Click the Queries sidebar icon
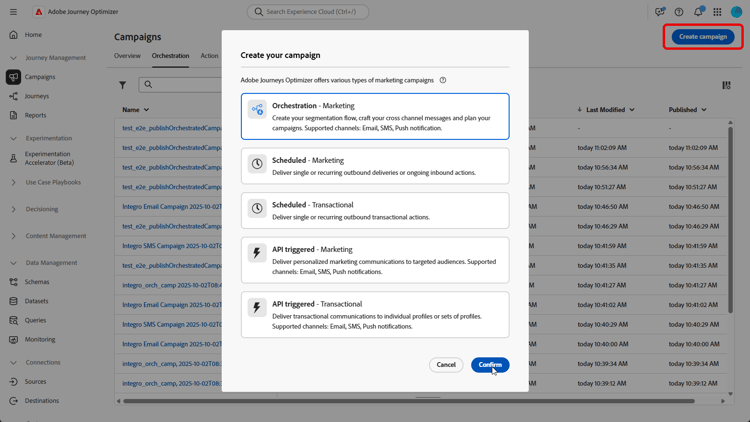This screenshot has width=750, height=422. click(x=13, y=320)
